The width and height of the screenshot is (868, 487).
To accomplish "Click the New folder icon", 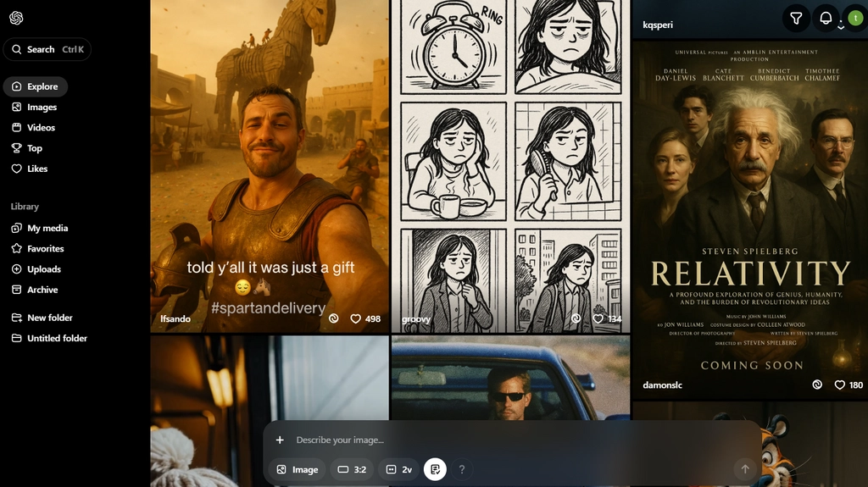I will tap(17, 318).
